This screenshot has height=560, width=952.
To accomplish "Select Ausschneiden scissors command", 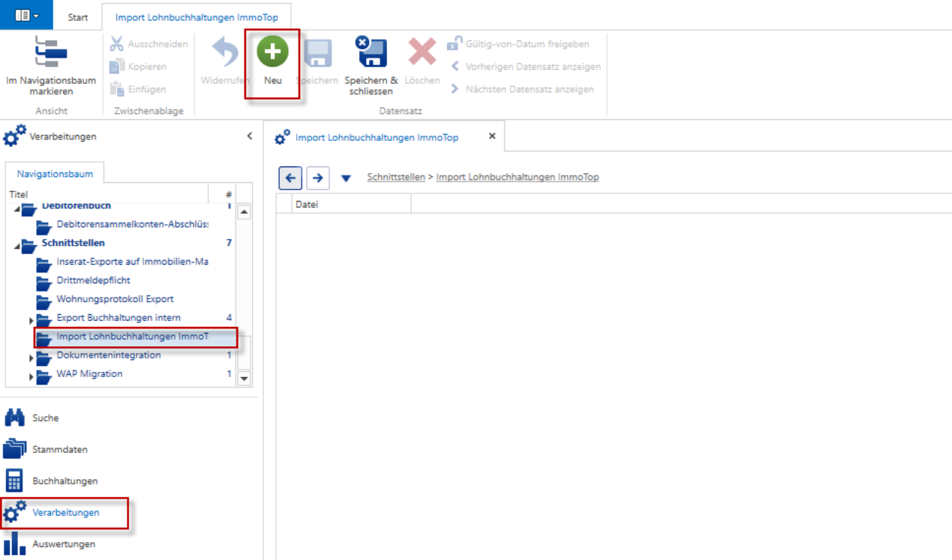I will point(149,44).
